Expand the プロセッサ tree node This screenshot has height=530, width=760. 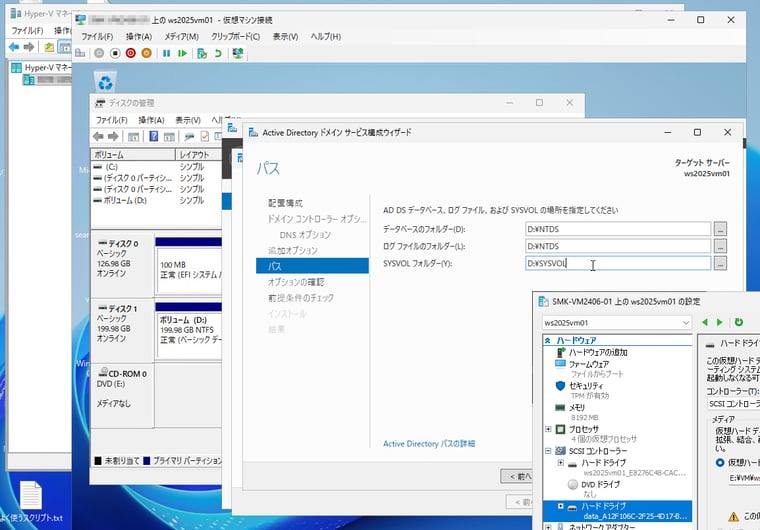[548, 429]
